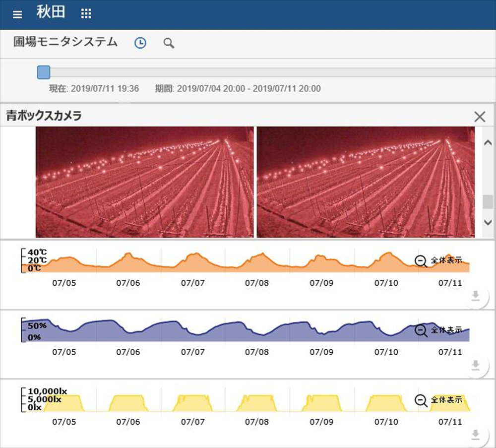Open the left camera image
Viewport: 496px width, 448px height.
tap(144, 182)
